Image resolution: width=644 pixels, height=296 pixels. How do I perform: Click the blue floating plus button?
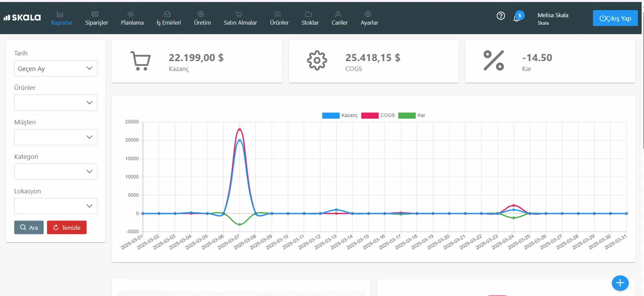click(x=620, y=283)
